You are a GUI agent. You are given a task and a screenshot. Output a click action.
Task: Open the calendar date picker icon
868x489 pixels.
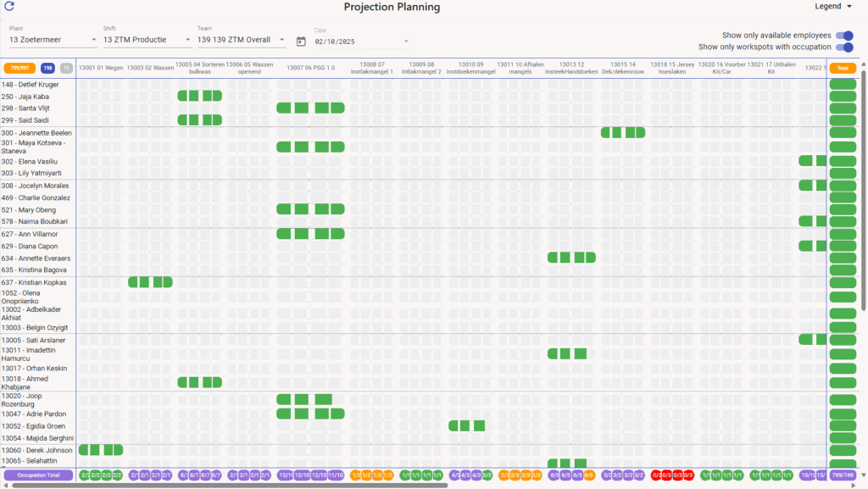pos(301,41)
